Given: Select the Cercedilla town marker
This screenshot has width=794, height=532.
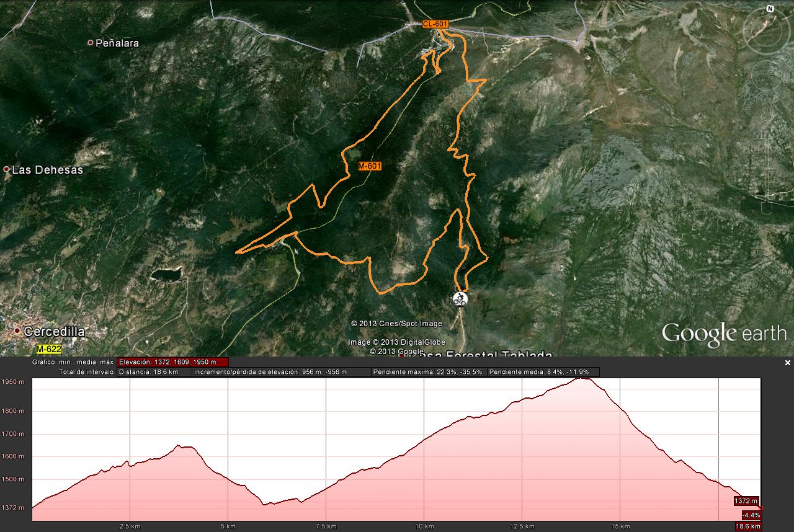Looking at the screenshot, I should tap(17, 331).
